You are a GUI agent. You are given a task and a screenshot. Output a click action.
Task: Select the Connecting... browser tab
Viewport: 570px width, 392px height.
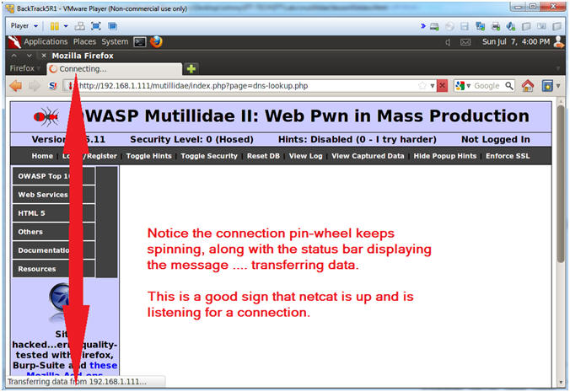coord(114,68)
